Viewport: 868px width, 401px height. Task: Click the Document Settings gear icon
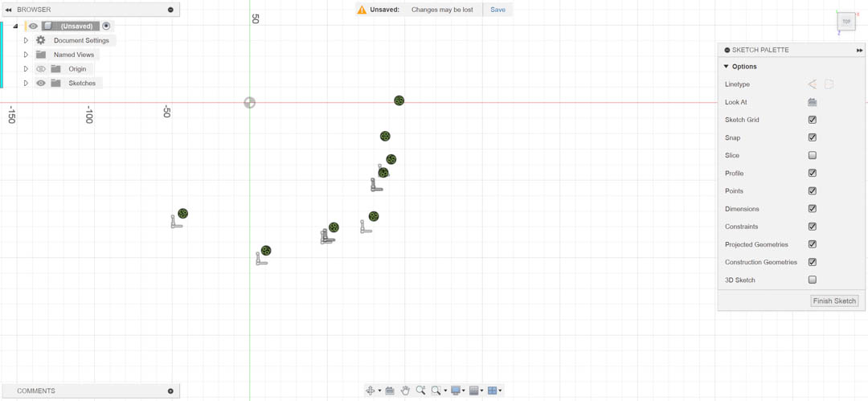(41, 40)
